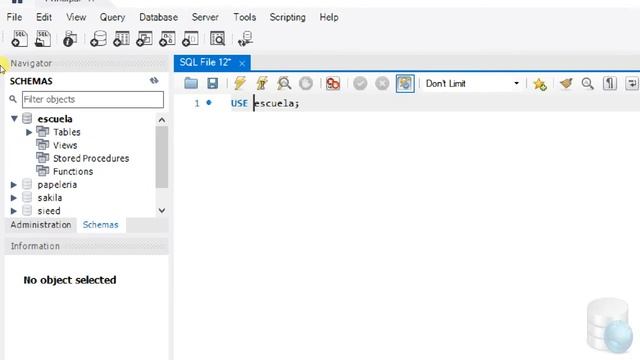Run EXPLAIN on the current statement
Image resolution: width=640 pixels, height=360 pixels.
284,83
